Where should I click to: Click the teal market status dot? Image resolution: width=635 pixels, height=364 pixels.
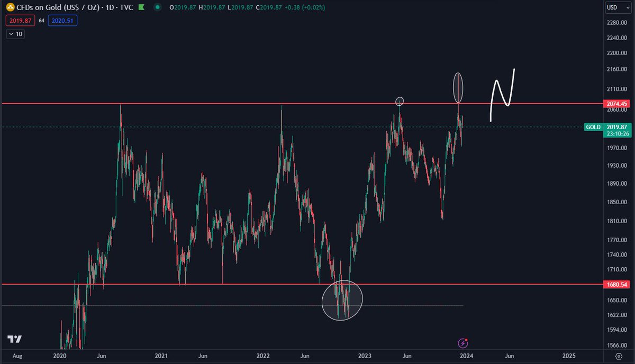158,8
